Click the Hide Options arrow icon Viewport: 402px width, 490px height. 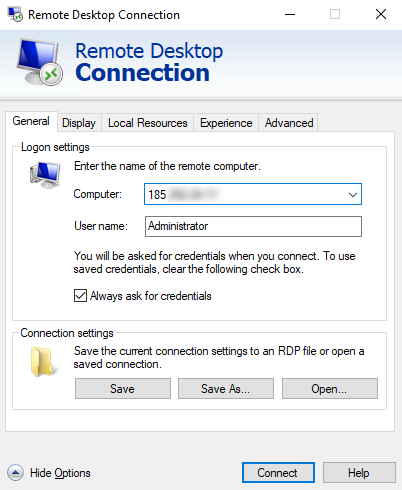click(15, 473)
